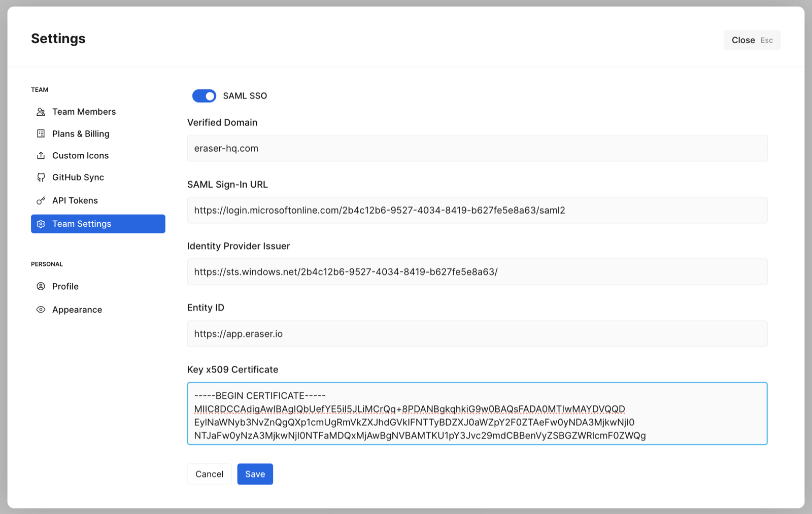812x514 pixels.
Task: Click the Plans & Billing building icon
Action: click(x=41, y=133)
